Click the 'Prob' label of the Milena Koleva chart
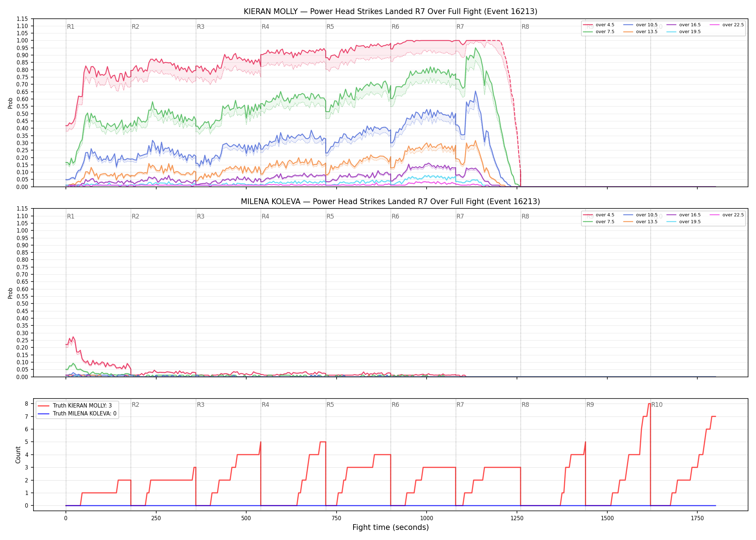The width and height of the screenshot is (756, 540). 10,293
